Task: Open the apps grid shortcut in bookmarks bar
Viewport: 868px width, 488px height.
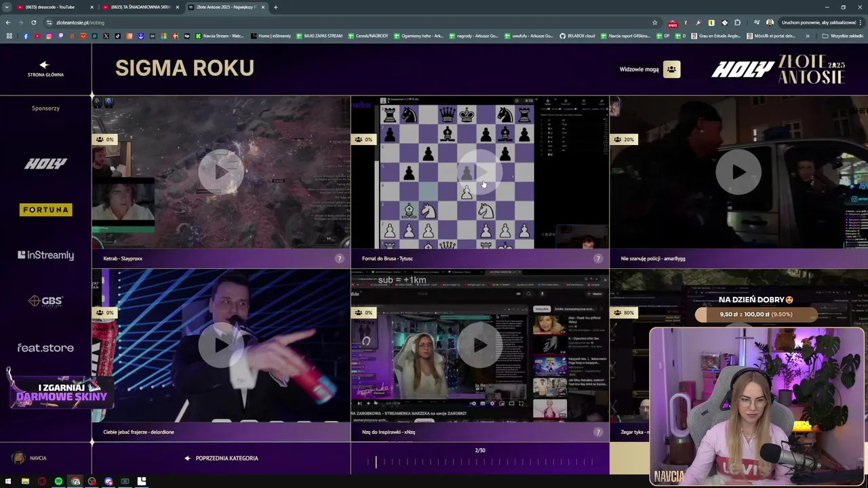Action: 9,36
